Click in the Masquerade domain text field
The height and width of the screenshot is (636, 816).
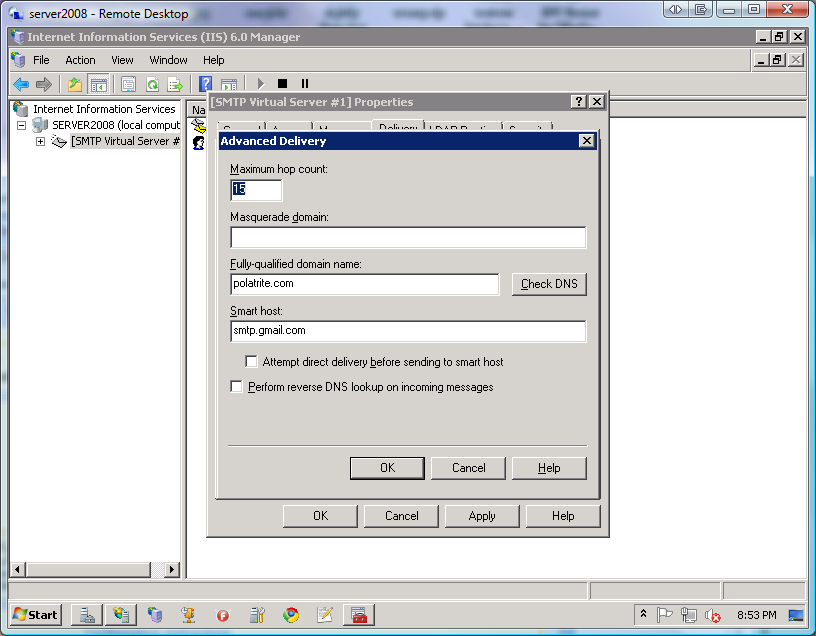(408, 238)
